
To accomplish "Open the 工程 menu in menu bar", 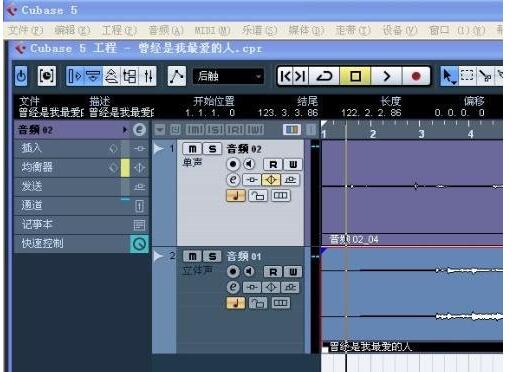I will coord(119,31).
